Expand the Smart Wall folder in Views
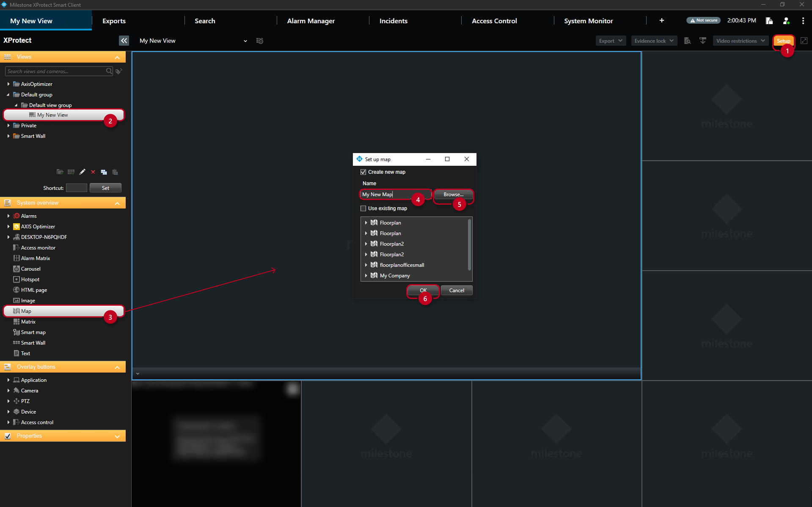Screen dimensions: 812x507 pos(8,136)
